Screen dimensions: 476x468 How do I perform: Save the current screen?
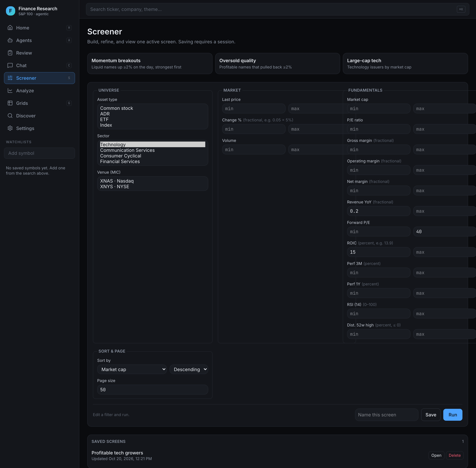[x=431, y=415]
